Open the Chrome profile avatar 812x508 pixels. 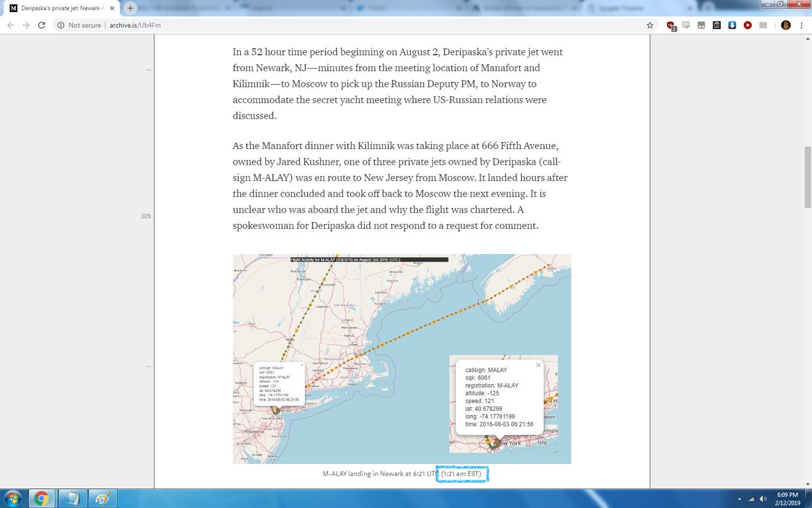(x=786, y=25)
